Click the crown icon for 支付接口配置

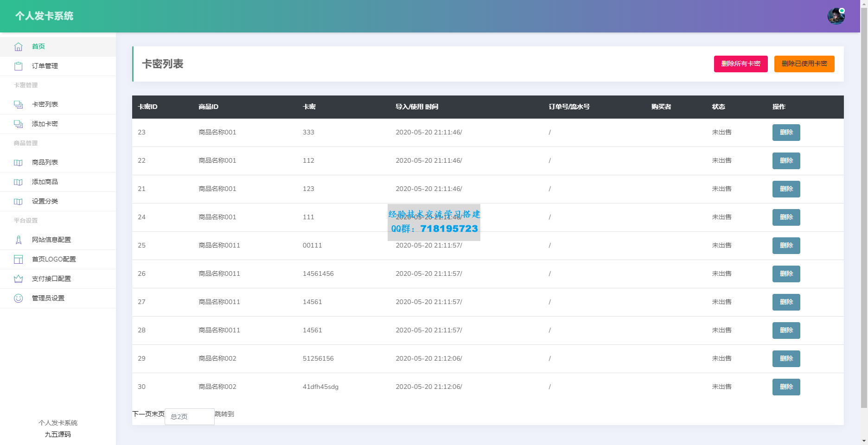point(18,279)
